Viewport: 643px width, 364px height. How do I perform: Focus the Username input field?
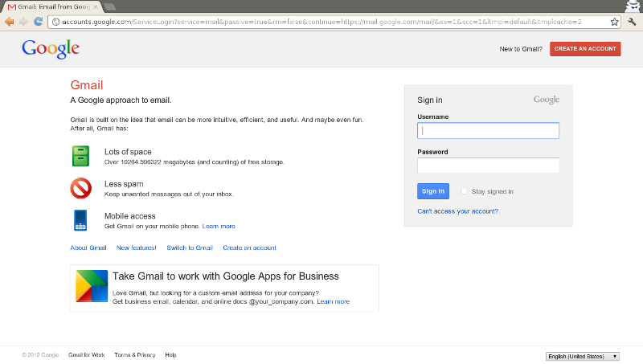coord(488,130)
